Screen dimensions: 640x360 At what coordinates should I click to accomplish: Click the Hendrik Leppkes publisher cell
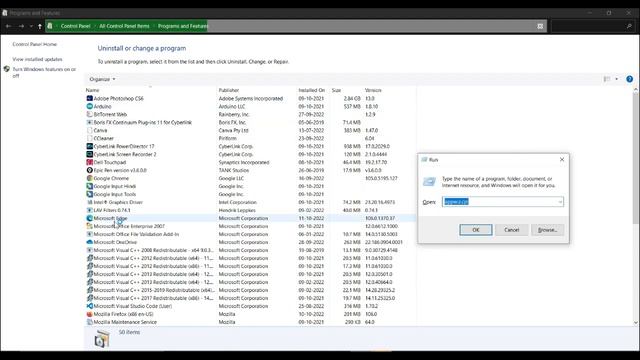click(237, 210)
